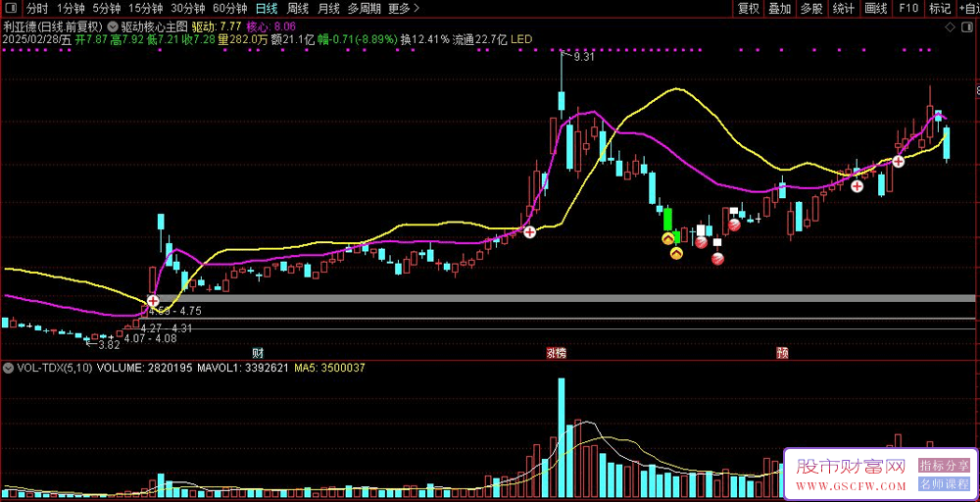Select the candle below the 9.31 high
980x502 pixels.
[x=562, y=101]
